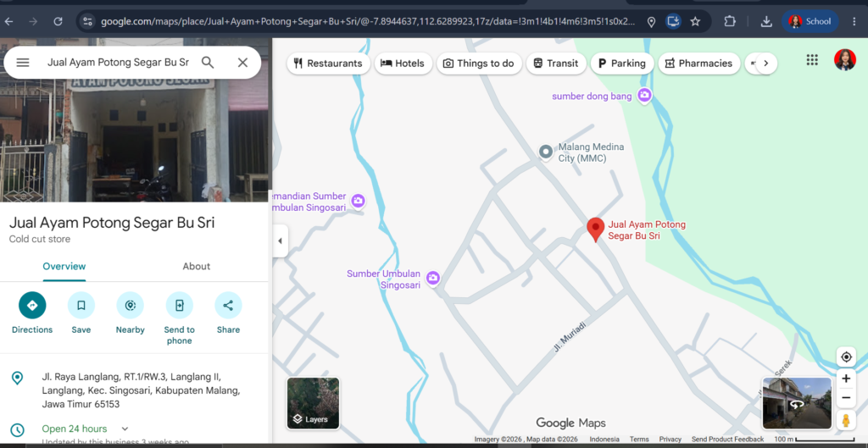Screen dimensions: 868x448
Task: Open the Google apps grid
Action: pyautogui.click(x=812, y=60)
